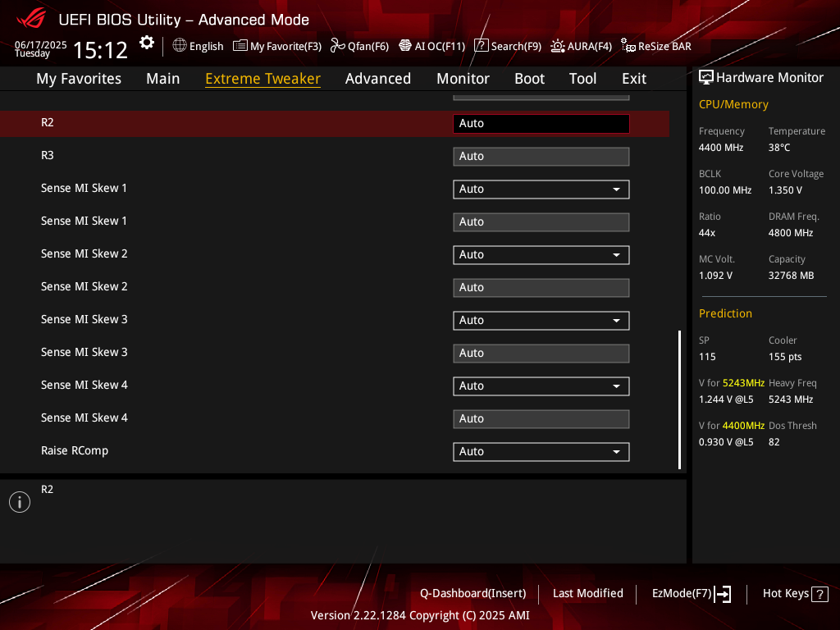Click the 15:12 clock display

(100, 50)
